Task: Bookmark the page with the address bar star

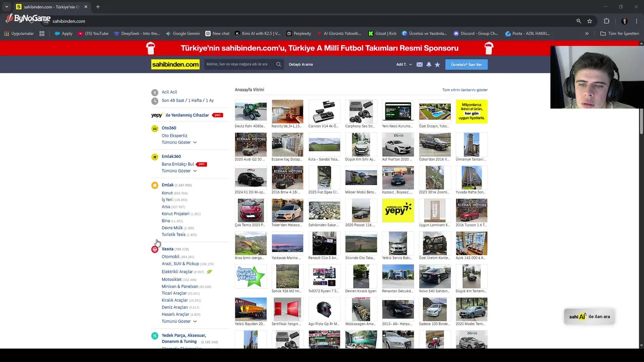Action: click(x=590, y=21)
